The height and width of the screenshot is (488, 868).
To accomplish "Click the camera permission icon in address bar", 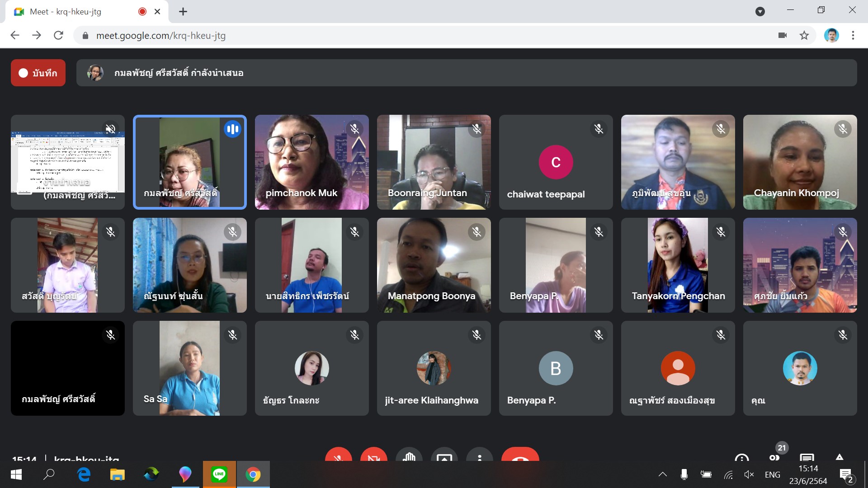I will (x=783, y=35).
